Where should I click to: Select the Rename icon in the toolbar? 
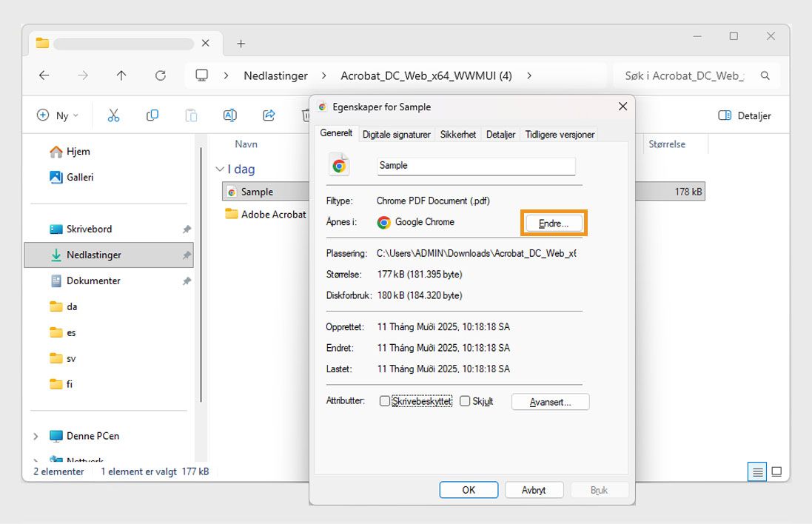click(x=229, y=115)
